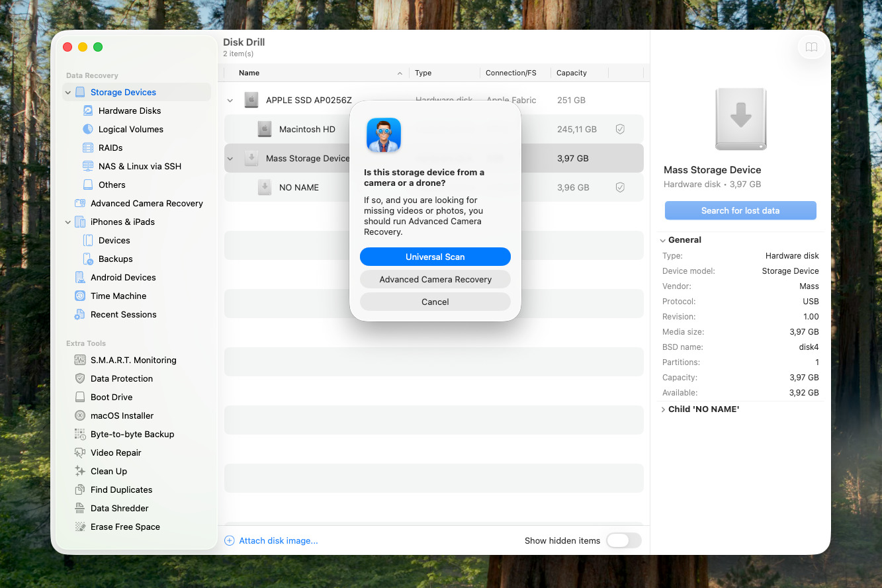This screenshot has height=588, width=882.
Task: Click the Search for lost data button
Action: click(740, 210)
